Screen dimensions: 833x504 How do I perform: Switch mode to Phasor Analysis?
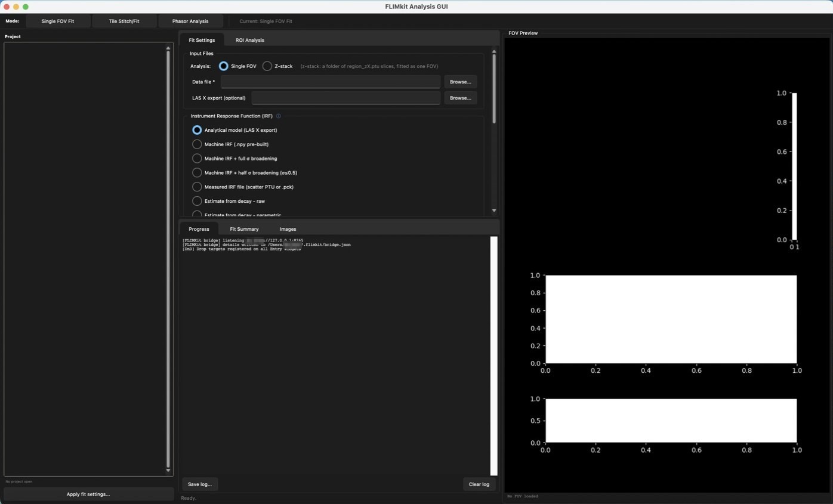(x=190, y=21)
